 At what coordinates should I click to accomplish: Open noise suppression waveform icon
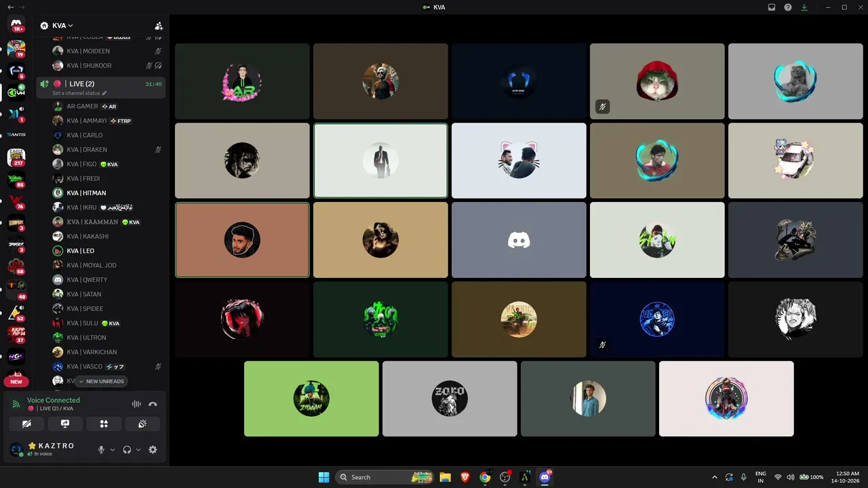click(x=136, y=404)
